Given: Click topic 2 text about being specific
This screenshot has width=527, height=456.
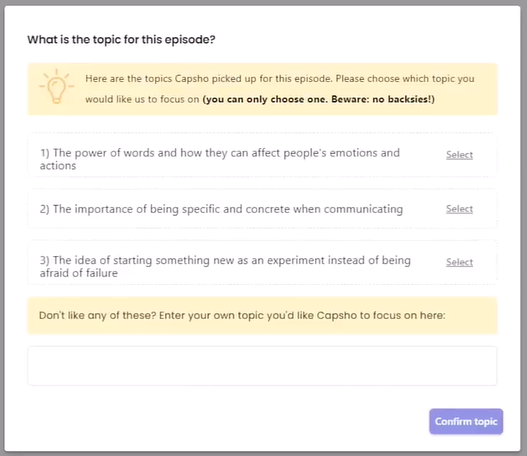Looking at the screenshot, I should [221, 209].
